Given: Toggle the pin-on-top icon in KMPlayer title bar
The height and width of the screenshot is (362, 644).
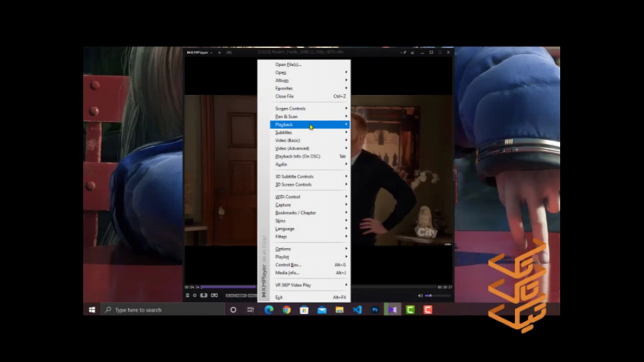Looking at the screenshot, I should (404, 52).
